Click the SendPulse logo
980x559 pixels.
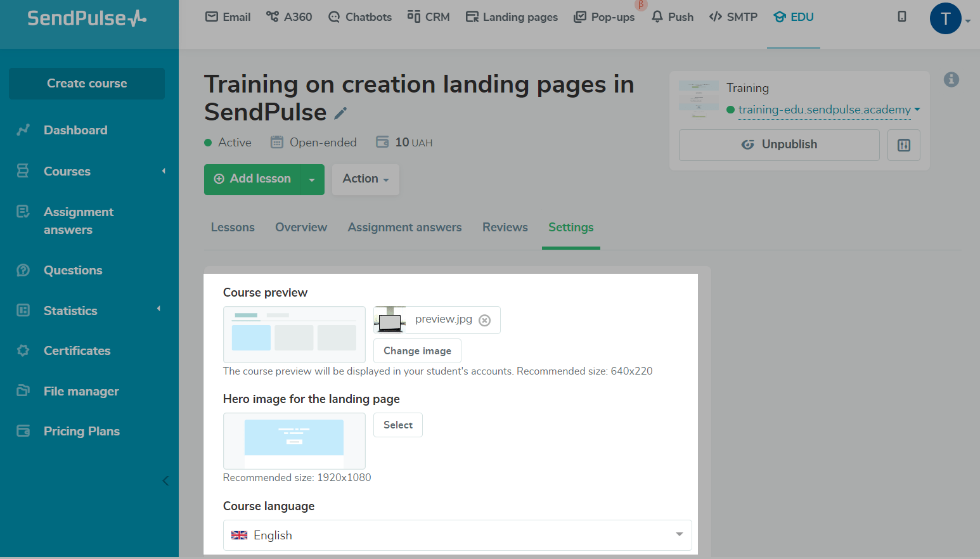tap(87, 18)
